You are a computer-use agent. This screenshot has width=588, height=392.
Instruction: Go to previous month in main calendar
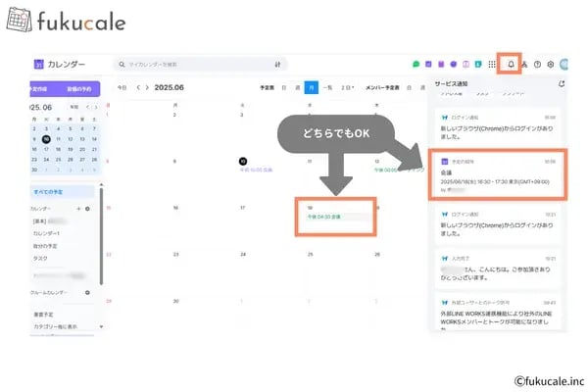[138, 87]
